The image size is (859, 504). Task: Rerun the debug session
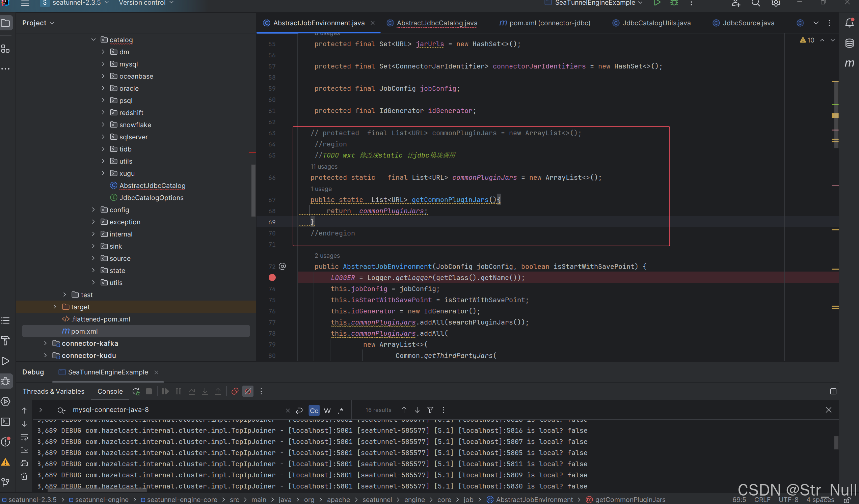click(x=136, y=392)
